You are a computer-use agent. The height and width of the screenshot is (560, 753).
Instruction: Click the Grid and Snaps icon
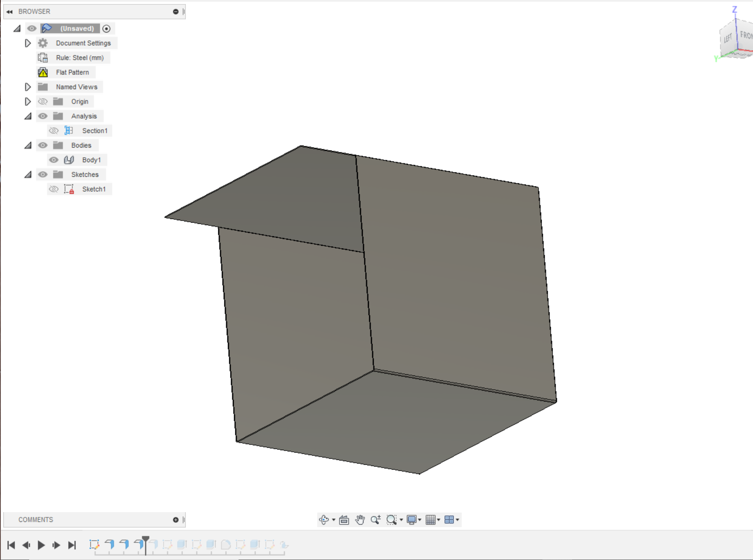[x=431, y=519]
